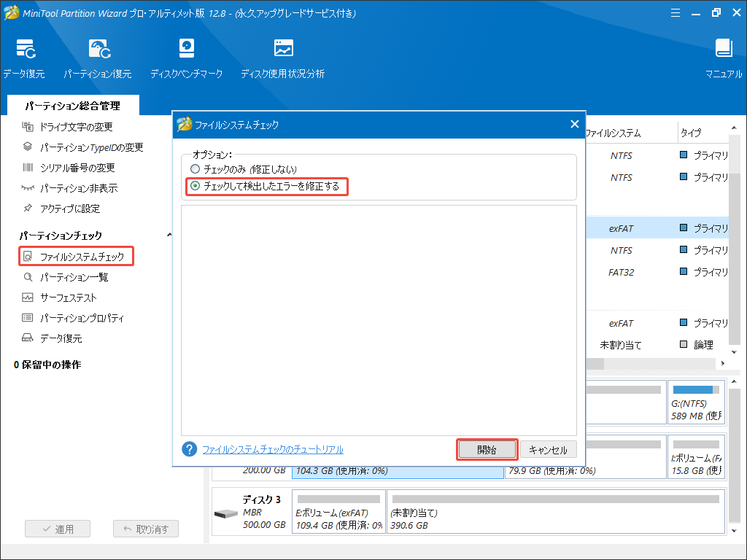The width and height of the screenshot is (747, 560).
Task: Select the (未割り当て) 390.6 GB block
Action: pos(556,511)
